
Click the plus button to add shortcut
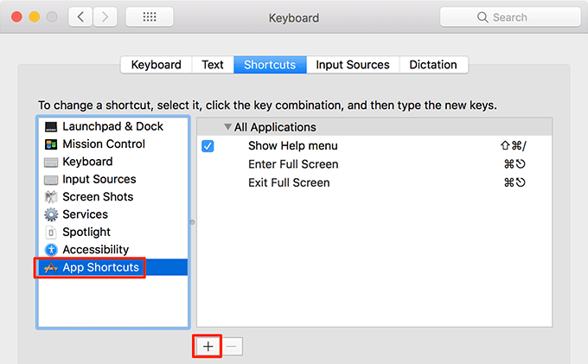(208, 346)
